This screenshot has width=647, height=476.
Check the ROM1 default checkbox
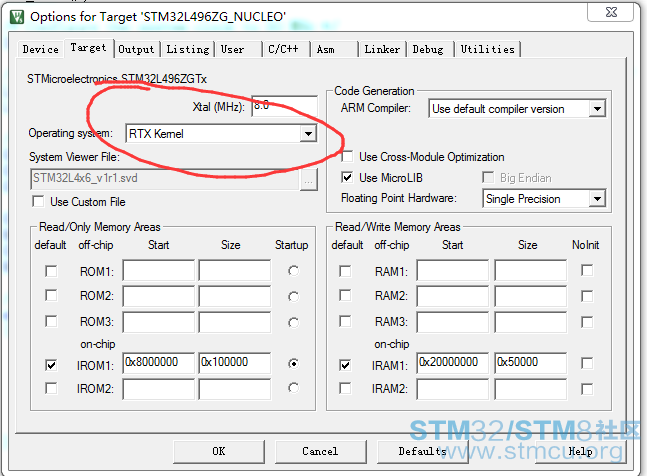tap(51, 271)
